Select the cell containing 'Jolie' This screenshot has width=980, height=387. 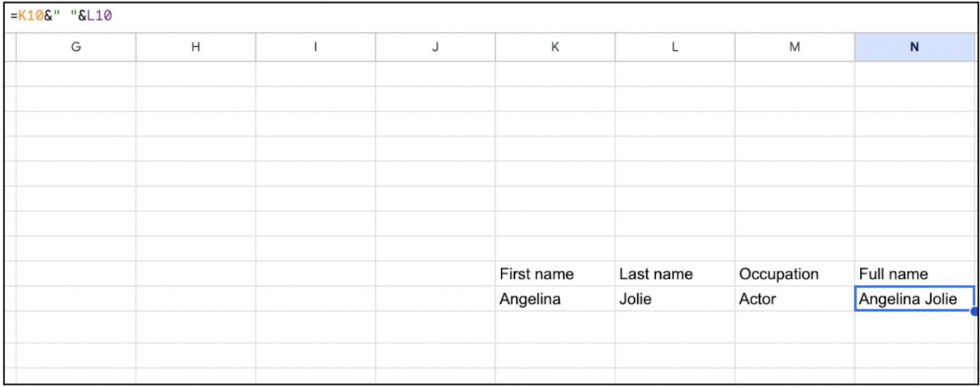click(674, 299)
